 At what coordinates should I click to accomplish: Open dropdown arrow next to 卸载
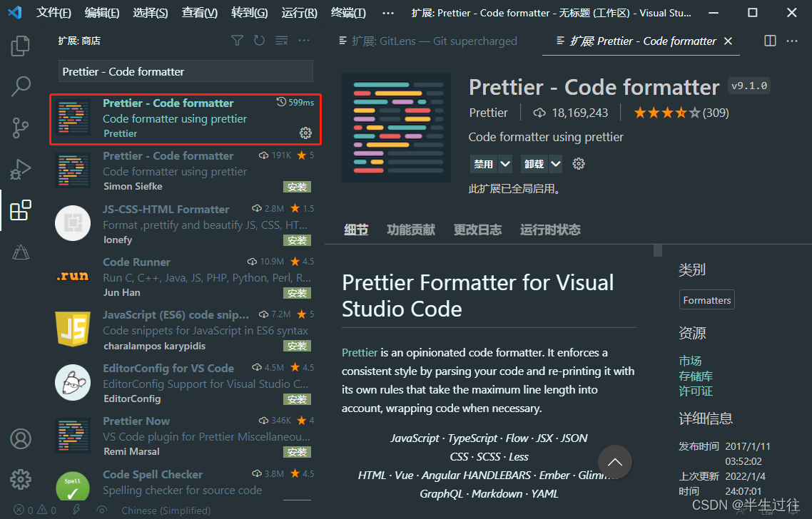click(556, 164)
